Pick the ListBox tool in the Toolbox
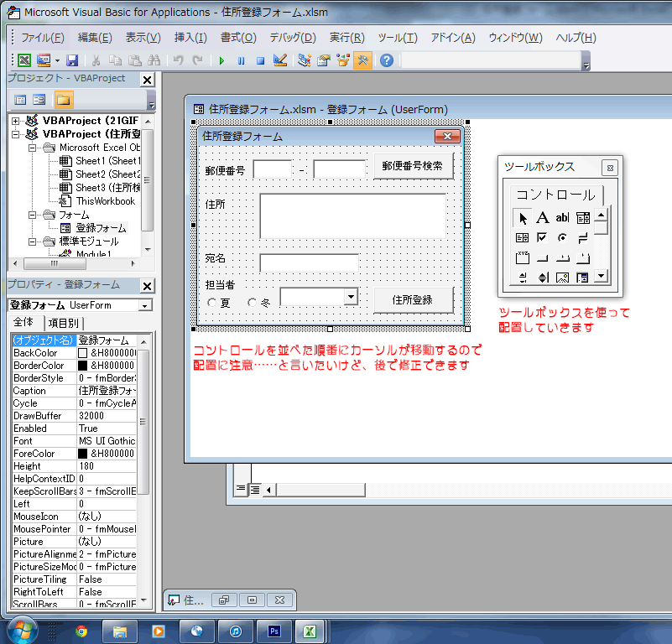The height and width of the screenshot is (644, 672). [x=523, y=238]
